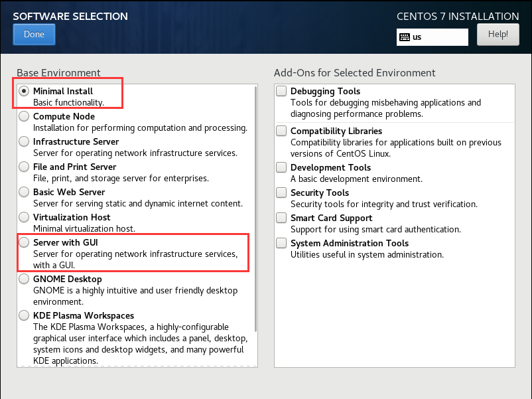
Task: Click the Done button
Action: pos(34,34)
